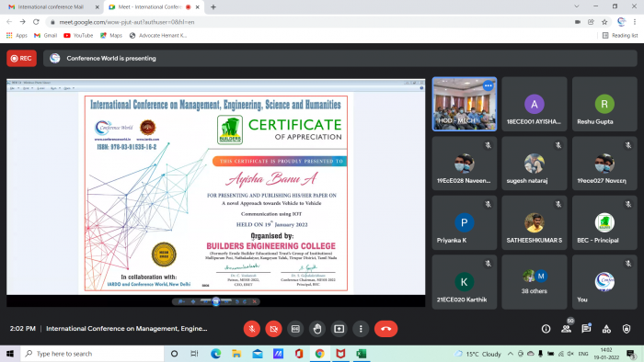Leave call with red hang-up button

click(385, 329)
